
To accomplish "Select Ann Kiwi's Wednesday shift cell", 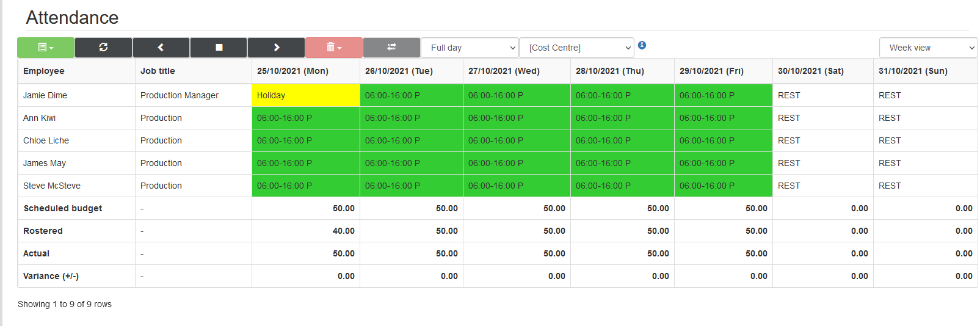I will 517,118.
